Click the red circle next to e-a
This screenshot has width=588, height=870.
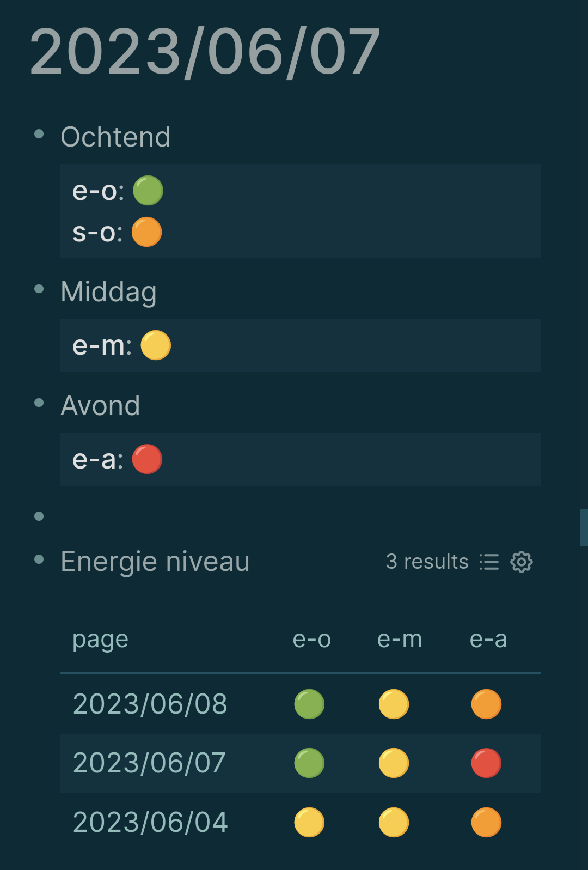pyautogui.click(x=147, y=459)
